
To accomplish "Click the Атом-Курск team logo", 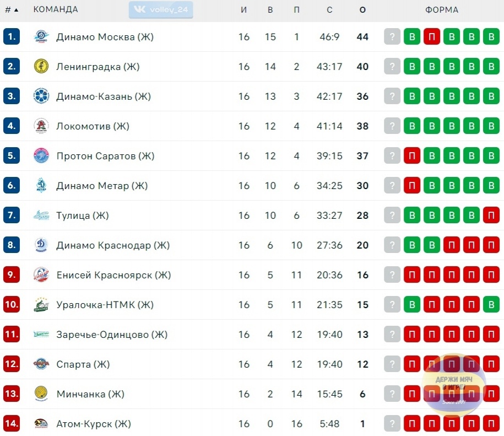I will click(x=41, y=423).
